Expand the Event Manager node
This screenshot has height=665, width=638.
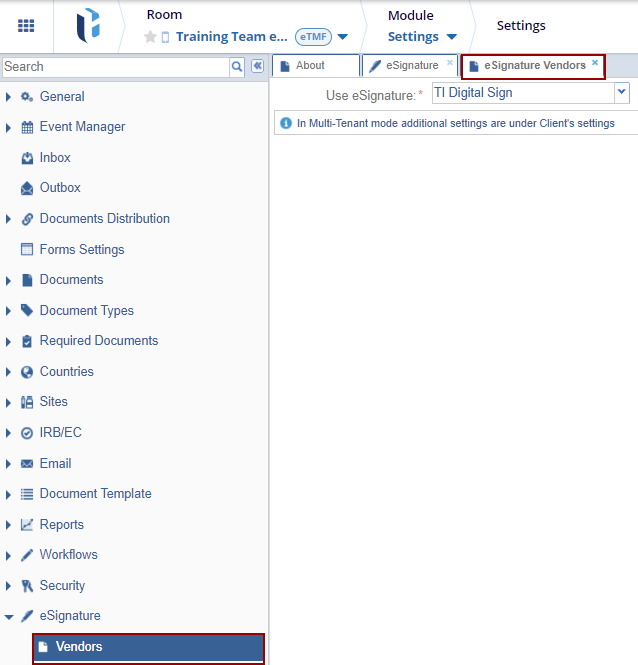(9, 127)
